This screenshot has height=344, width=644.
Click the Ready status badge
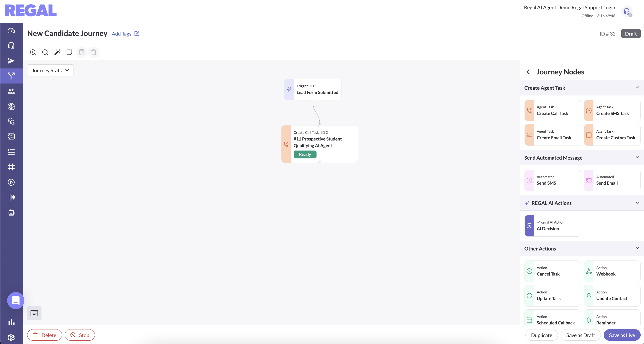pos(305,155)
